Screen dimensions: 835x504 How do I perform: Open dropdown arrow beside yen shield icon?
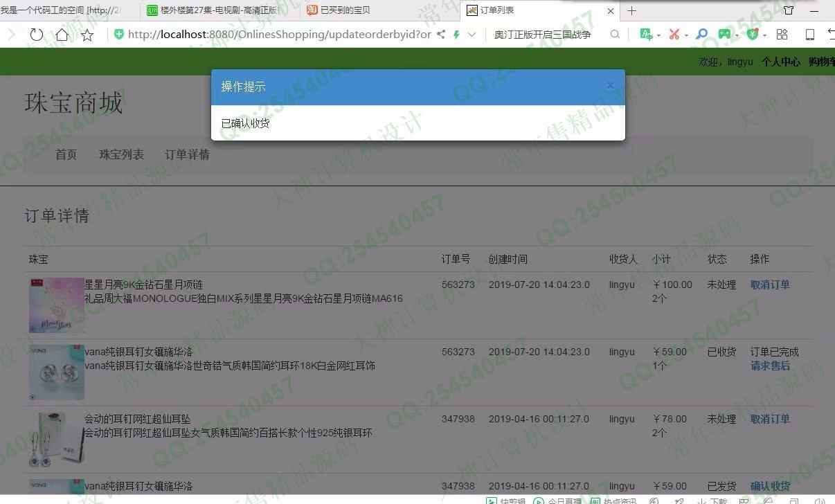tap(764, 35)
